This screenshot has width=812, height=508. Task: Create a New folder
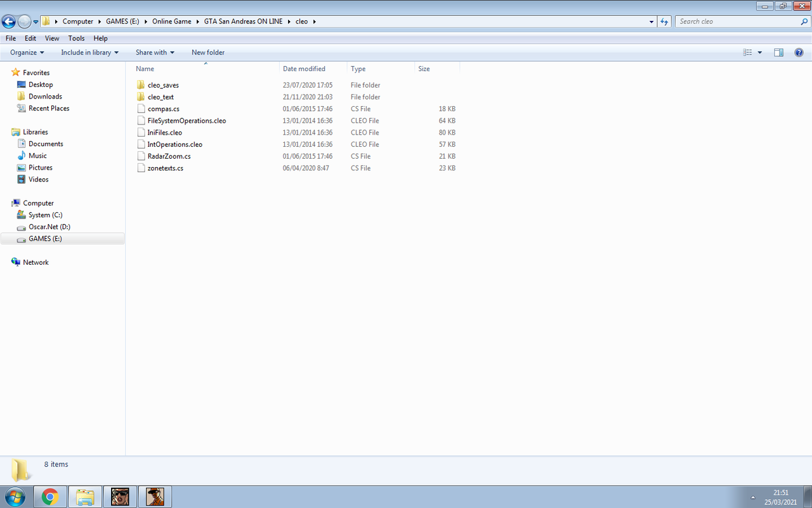(208, 53)
